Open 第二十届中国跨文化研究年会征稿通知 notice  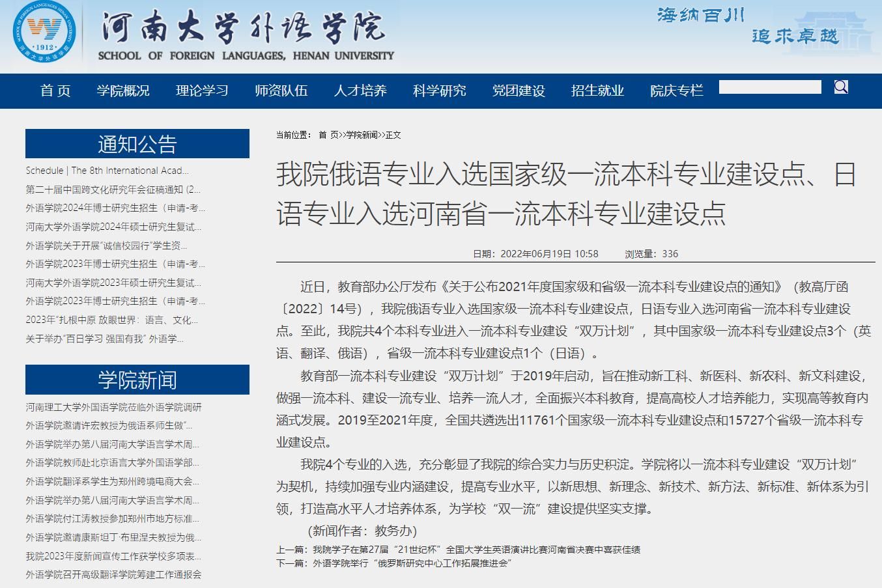(113, 189)
